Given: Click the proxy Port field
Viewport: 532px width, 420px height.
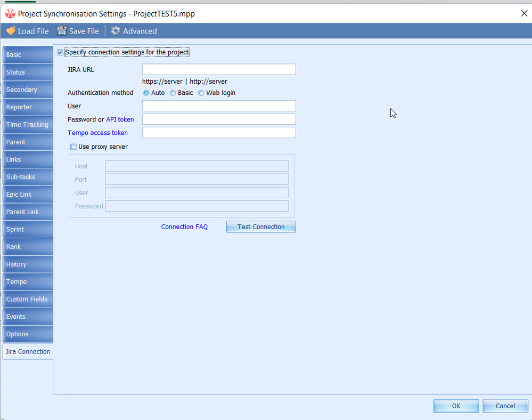Looking at the screenshot, I should tap(197, 179).
